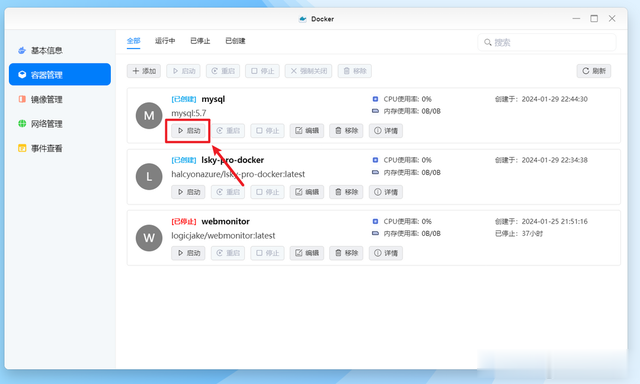Click the mysql 内存使用率 icon
The width and height of the screenshot is (640, 384).
click(375, 111)
